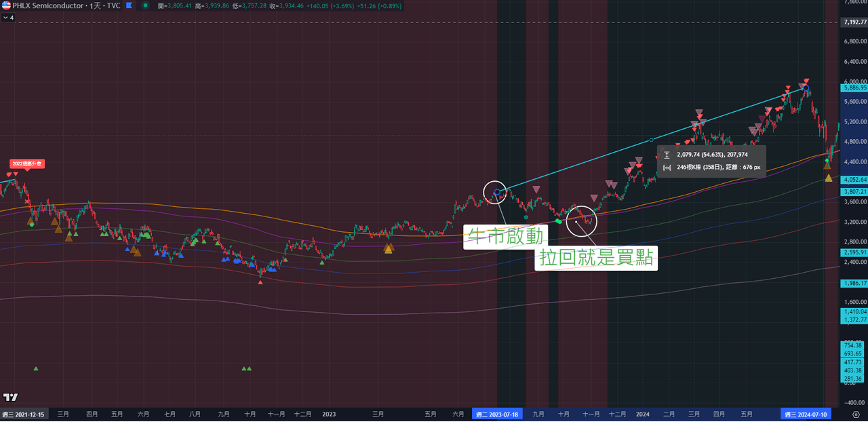
Task: Click 2023 on the time axis
Action: (330, 415)
